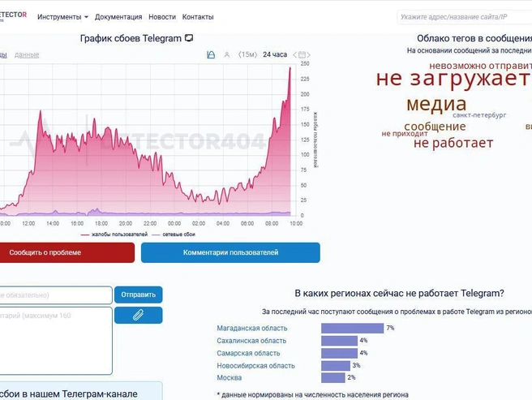Image resolution: width=532 pixels, height=400 pixels.
Task: Click tag 'медиа' in tag cloud
Action: click(436, 104)
